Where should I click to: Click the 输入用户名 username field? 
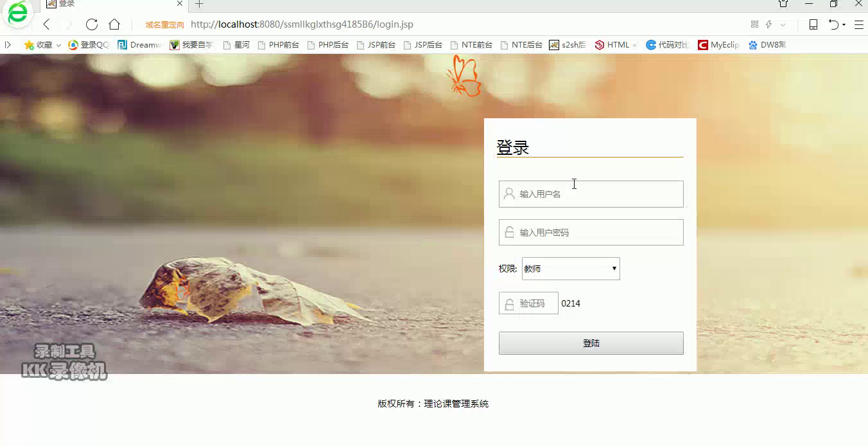tap(591, 194)
